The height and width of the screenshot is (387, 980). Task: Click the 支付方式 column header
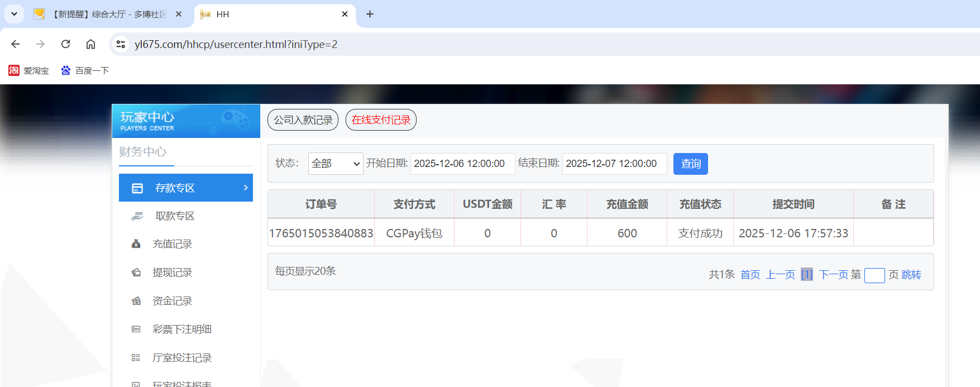point(414,204)
